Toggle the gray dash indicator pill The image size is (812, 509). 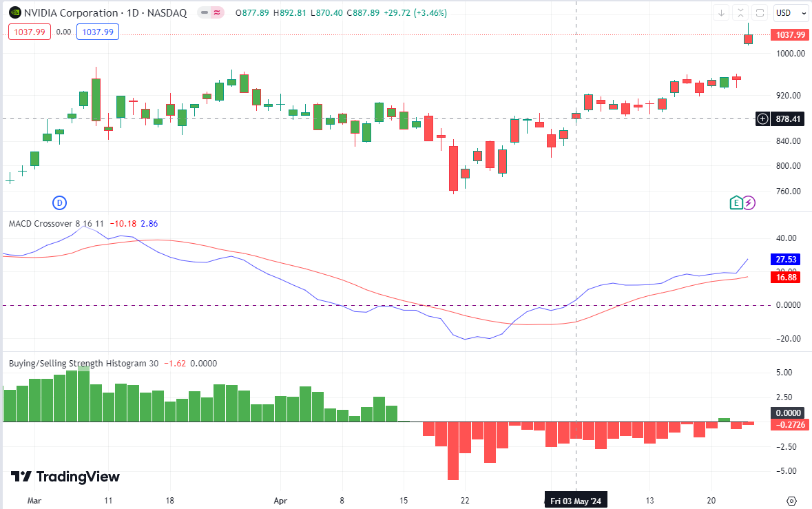pos(205,13)
